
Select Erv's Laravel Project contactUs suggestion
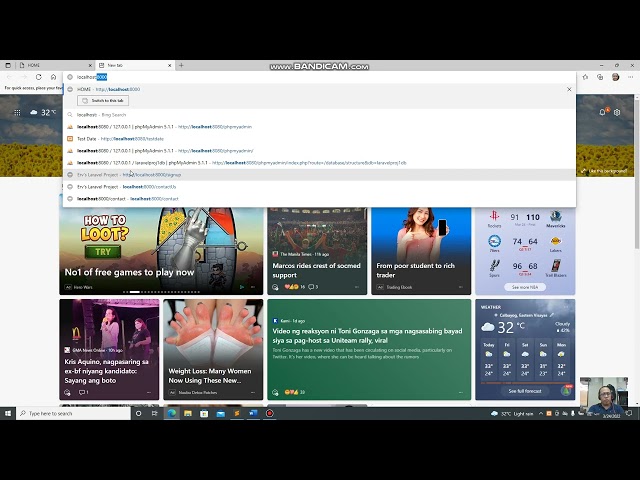pyautogui.click(x=319, y=187)
